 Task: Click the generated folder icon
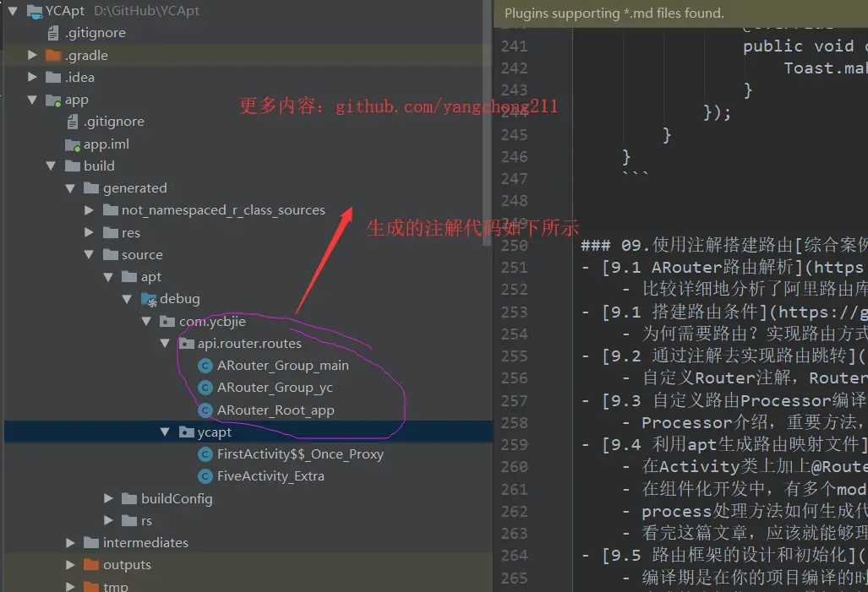[91, 188]
